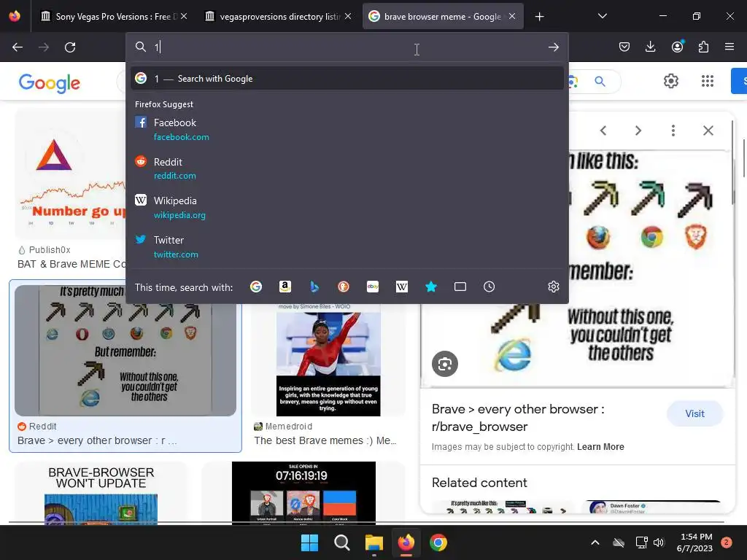Search this time with Amazon icon
The height and width of the screenshot is (560, 747).
click(285, 287)
